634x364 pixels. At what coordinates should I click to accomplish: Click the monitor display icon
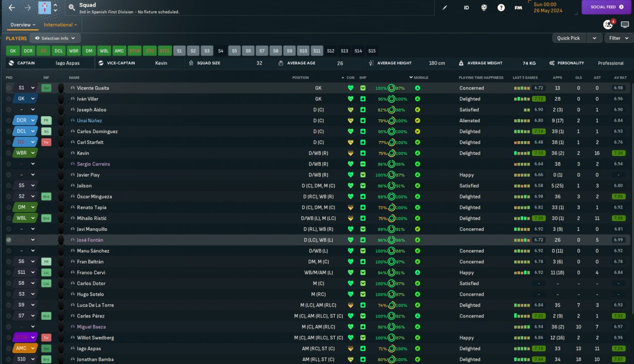point(625,25)
